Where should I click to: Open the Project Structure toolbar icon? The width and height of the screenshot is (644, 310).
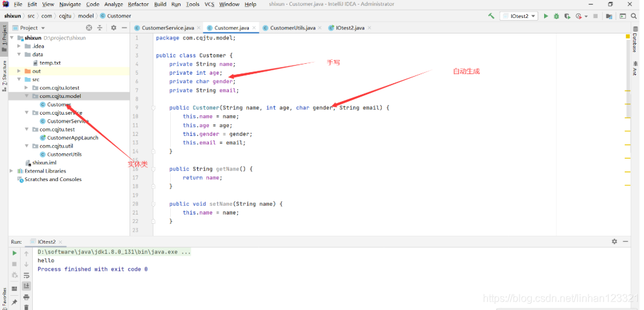[x=609, y=16]
